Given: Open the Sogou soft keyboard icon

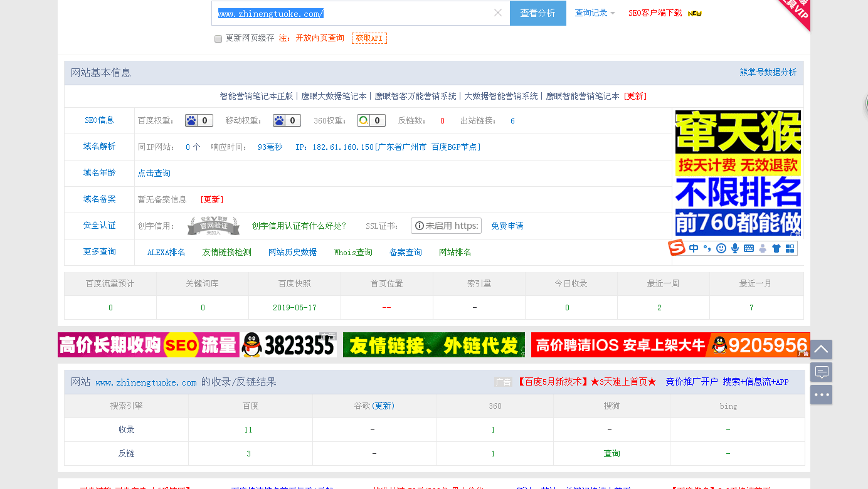Looking at the screenshot, I should [x=749, y=248].
